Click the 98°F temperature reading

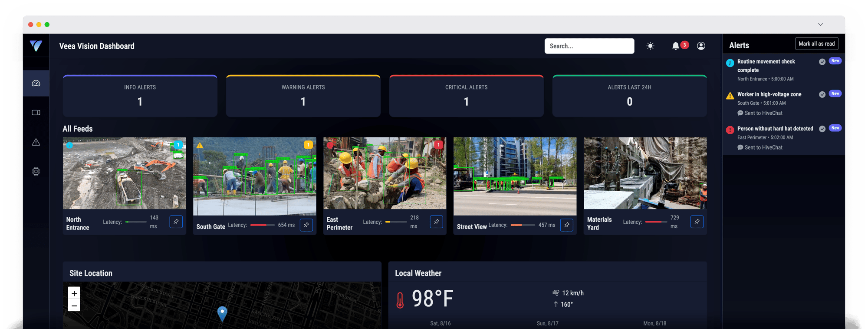pyautogui.click(x=432, y=299)
